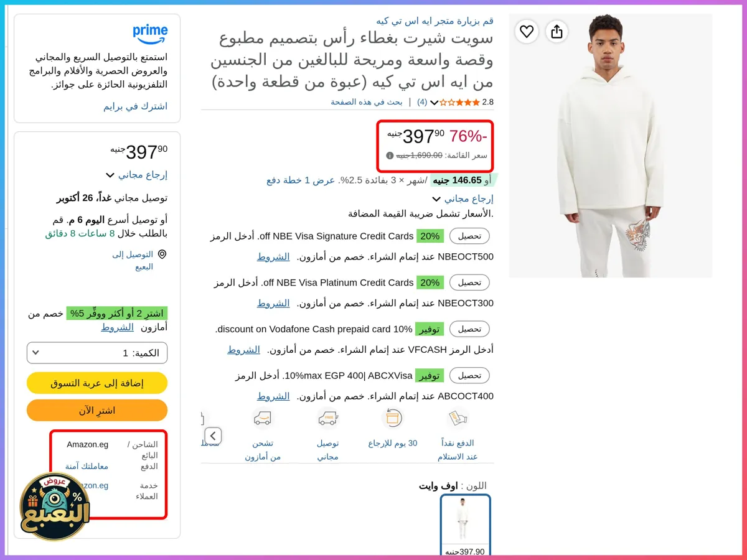
Task: Expand the rating dropdown chevron
Action: click(435, 103)
